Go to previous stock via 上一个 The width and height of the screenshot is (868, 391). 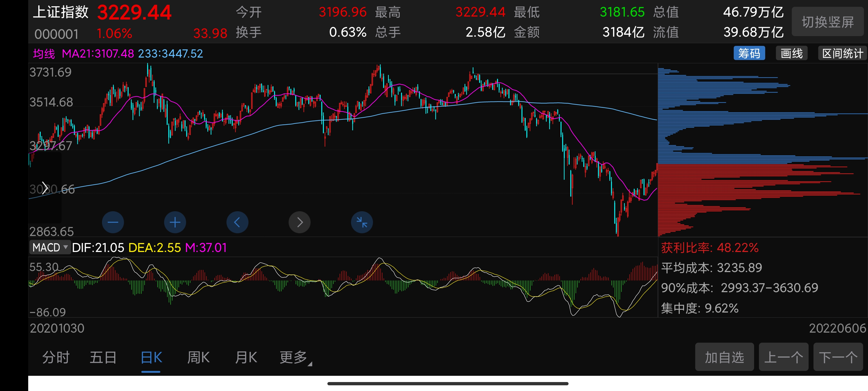click(x=783, y=357)
